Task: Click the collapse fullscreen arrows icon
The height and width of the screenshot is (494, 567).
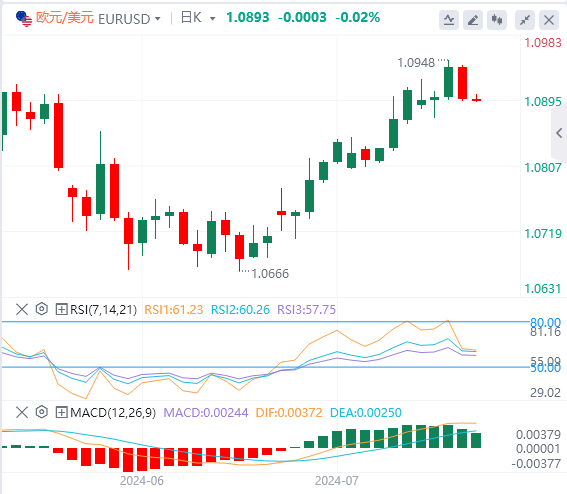Action: click(x=525, y=20)
